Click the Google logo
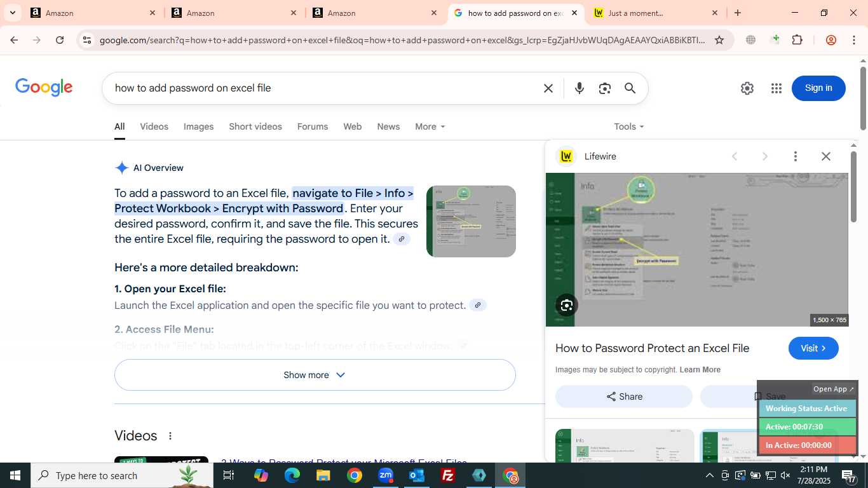This screenshot has width=868, height=488. tap(44, 88)
